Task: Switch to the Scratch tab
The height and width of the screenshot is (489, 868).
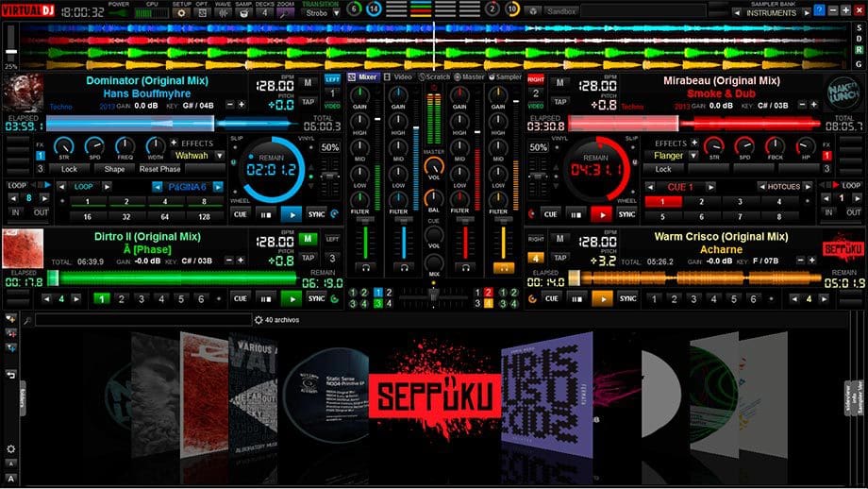Action: [435, 77]
